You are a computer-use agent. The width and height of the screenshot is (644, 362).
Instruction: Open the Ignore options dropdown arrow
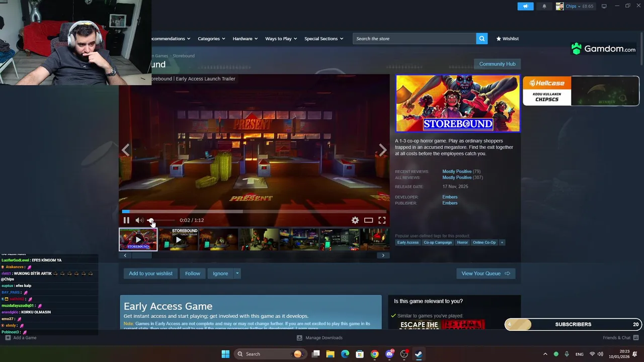[x=237, y=274]
